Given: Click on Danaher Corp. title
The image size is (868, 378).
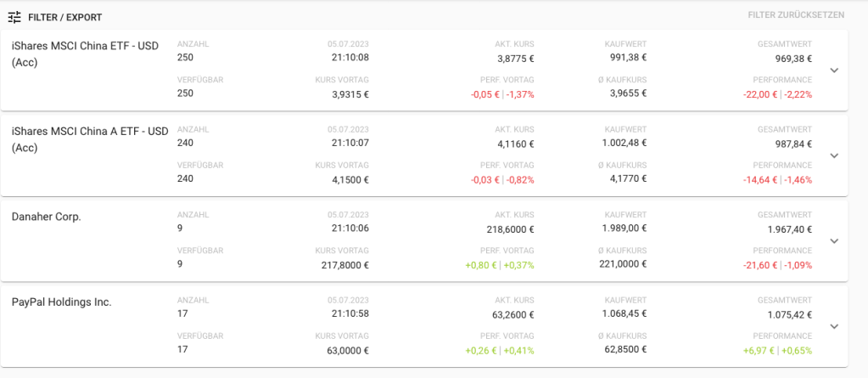Looking at the screenshot, I should [x=47, y=217].
